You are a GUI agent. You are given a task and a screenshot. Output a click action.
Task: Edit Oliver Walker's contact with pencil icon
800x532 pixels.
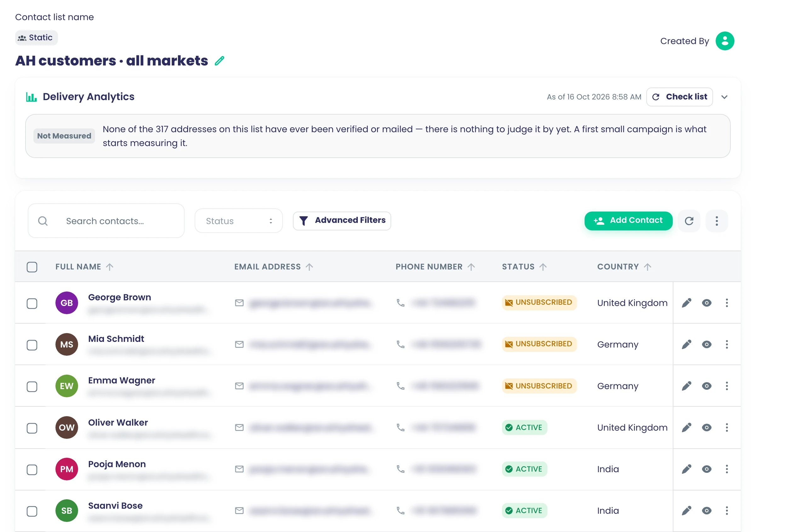click(686, 427)
